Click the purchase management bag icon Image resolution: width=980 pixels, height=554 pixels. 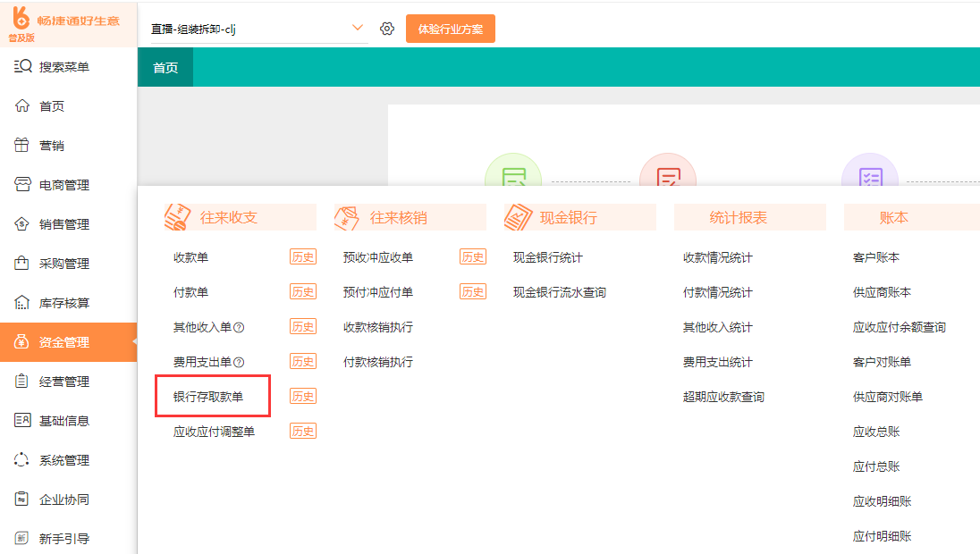tap(22, 264)
